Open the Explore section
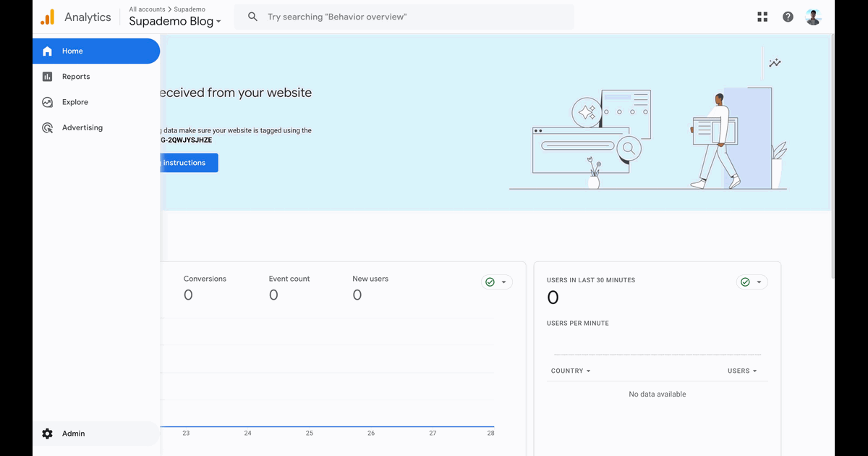 click(96, 102)
